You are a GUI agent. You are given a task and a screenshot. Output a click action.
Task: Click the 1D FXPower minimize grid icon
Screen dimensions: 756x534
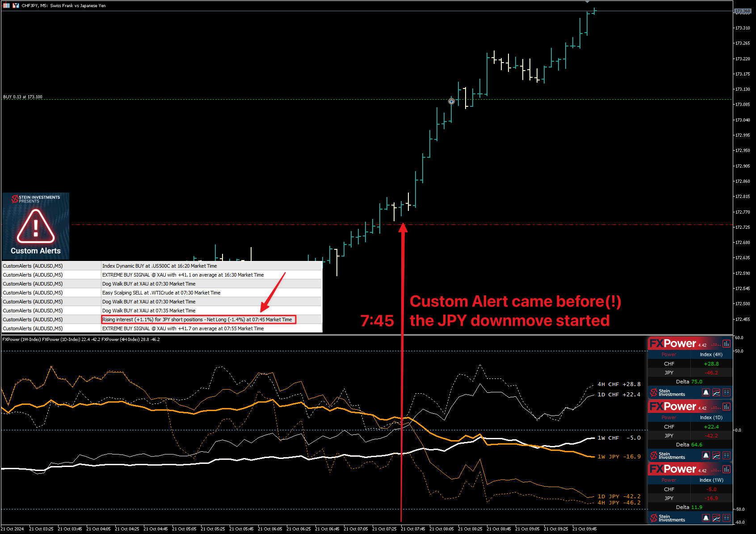[726, 407]
